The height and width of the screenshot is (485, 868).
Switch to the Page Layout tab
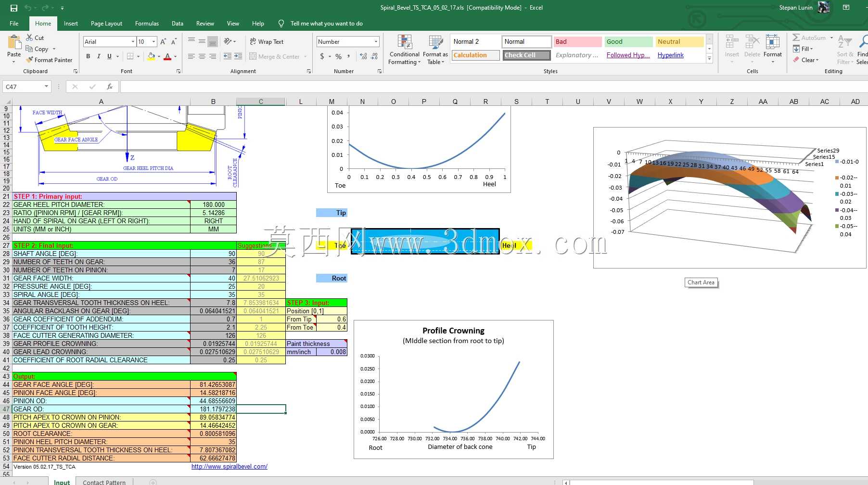(x=106, y=24)
